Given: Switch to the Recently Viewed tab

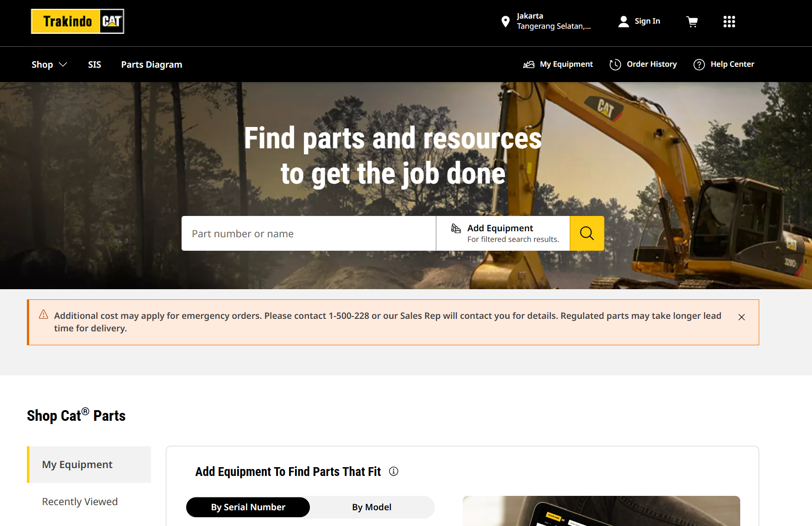Looking at the screenshot, I should tap(80, 501).
